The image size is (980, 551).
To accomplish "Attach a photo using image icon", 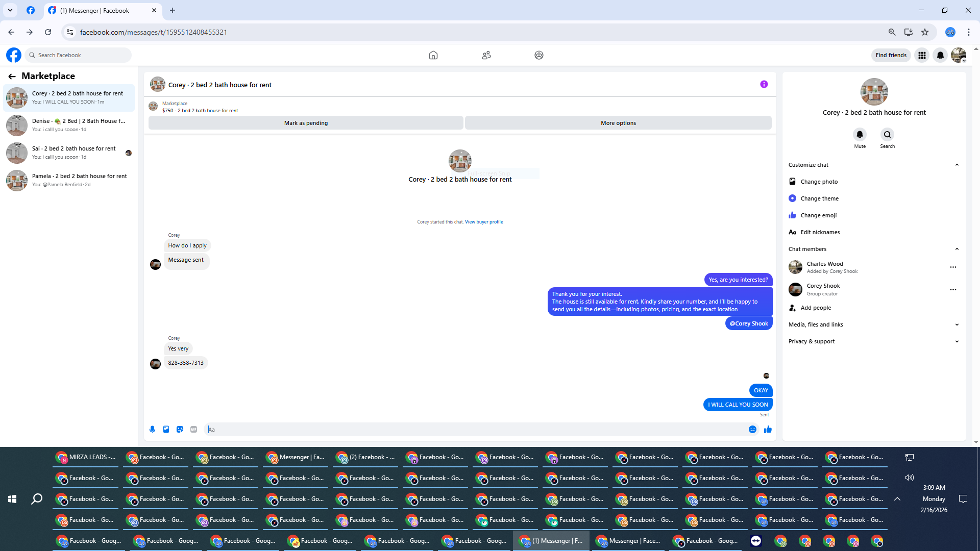I will pyautogui.click(x=166, y=430).
